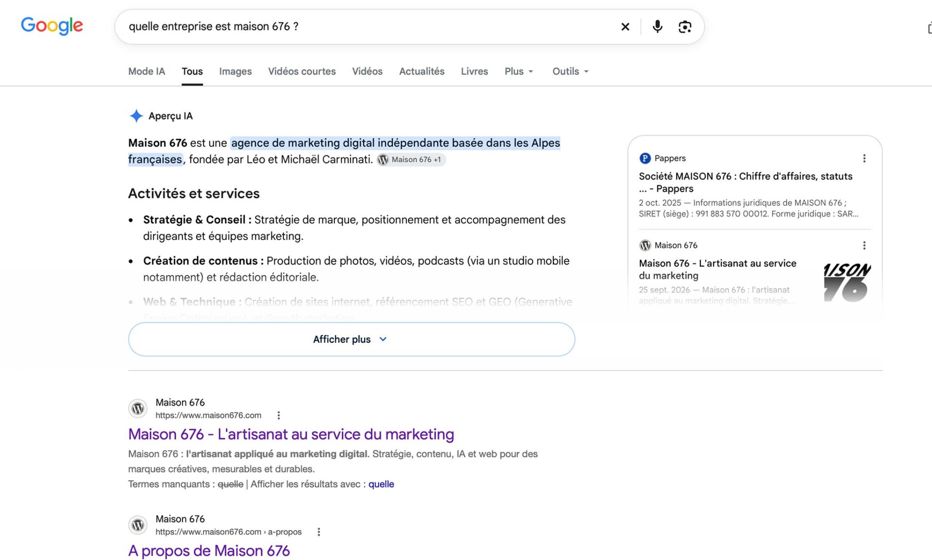
Task: Click the 'quelle' link to include the missing term
Action: point(381,484)
